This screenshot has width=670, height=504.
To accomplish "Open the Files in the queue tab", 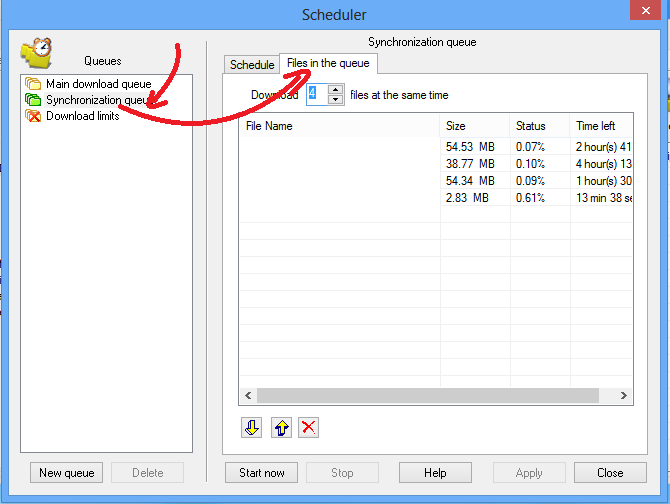I will 328,63.
